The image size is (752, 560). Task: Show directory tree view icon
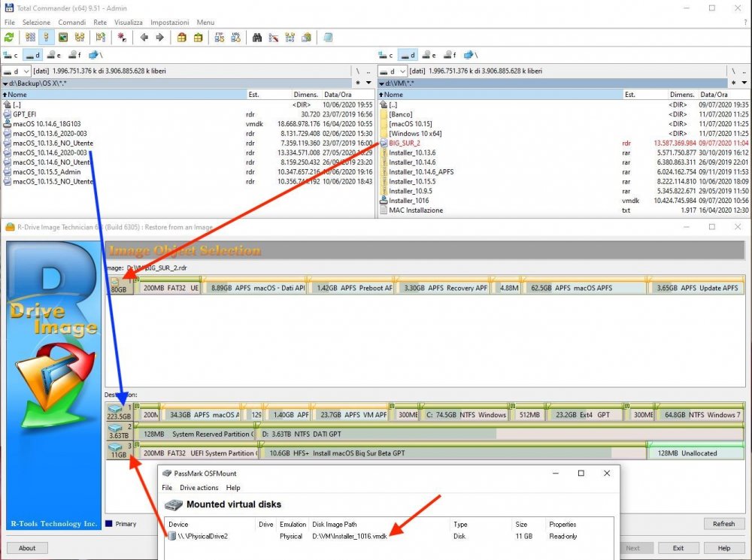click(80, 38)
